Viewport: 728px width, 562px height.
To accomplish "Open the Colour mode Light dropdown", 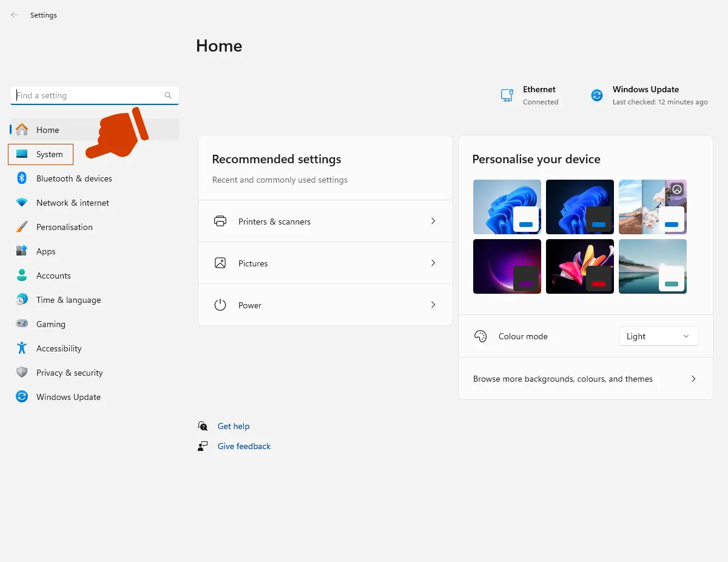I will click(x=658, y=336).
